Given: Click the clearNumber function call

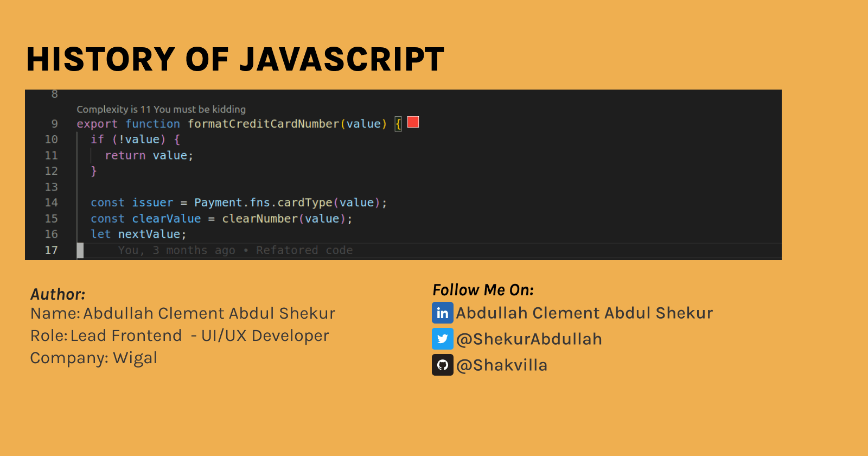Looking at the screenshot, I should [259, 219].
